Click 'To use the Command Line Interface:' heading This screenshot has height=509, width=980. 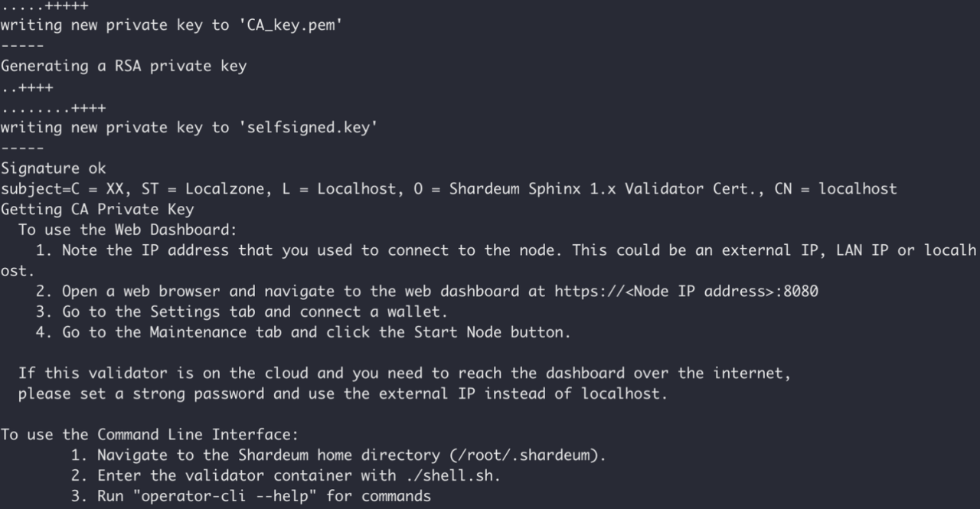[x=150, y=435]
